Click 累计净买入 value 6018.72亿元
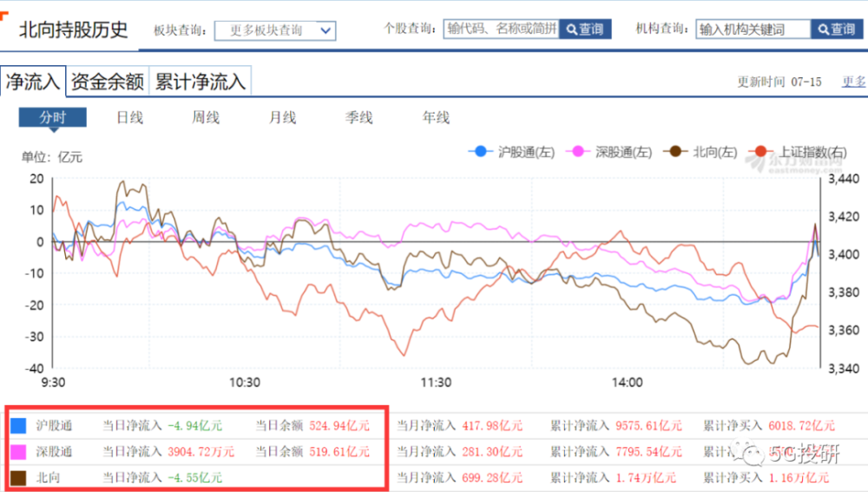The height and width of the screenshot is (492, 868). [x=801, y=425]
